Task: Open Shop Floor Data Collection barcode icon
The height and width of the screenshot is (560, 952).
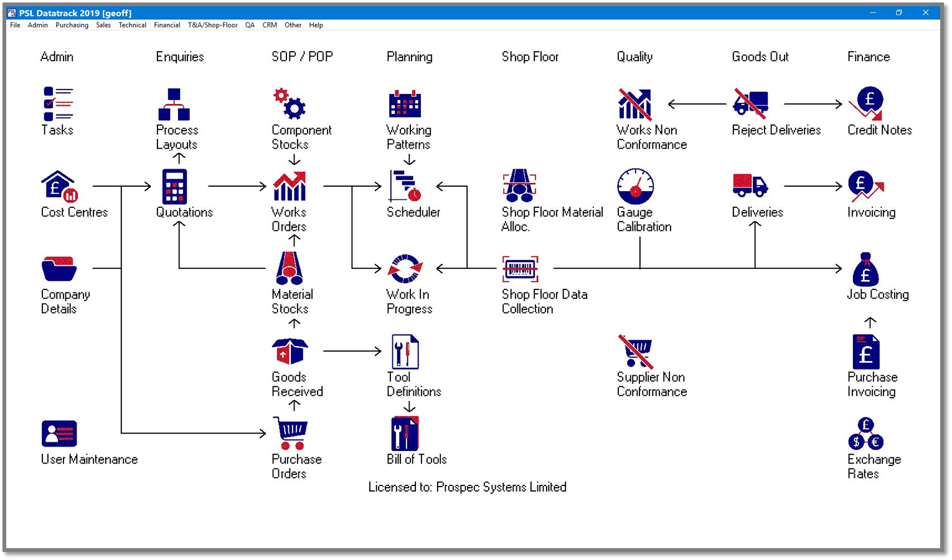Action: click(x=520, y=269)
